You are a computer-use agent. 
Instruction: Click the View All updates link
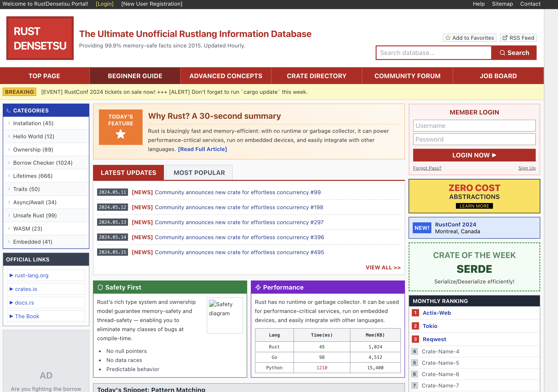pos(383,268)
